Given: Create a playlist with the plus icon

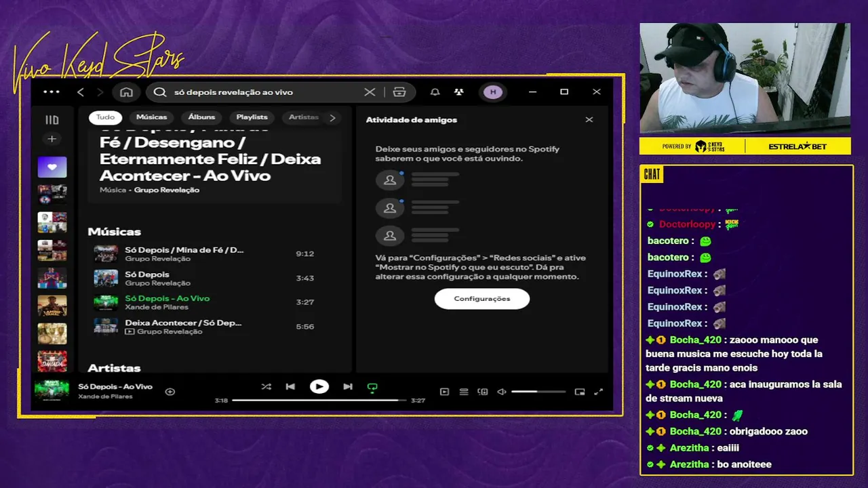Looking at the screenshot, I should coord(52,139).
